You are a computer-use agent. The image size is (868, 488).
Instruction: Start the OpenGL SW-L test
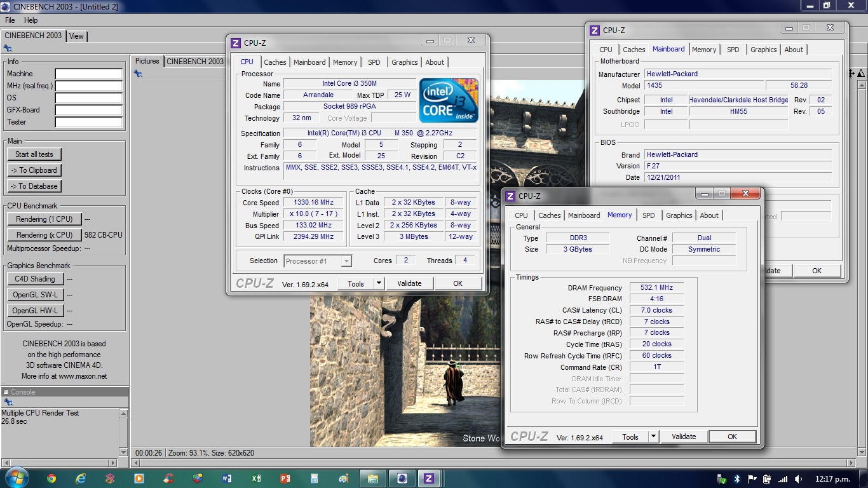point(35,295)
